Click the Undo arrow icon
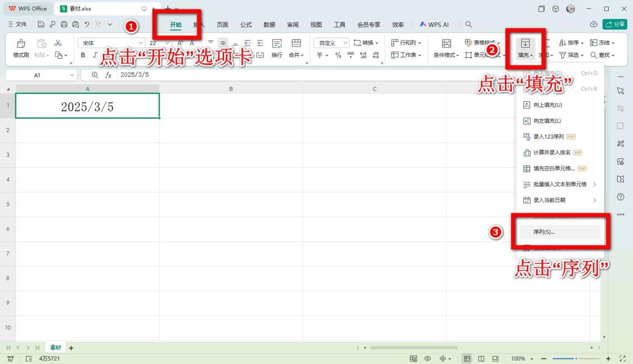Image resolution: width=633 pixels, height=364 pixels. click(x=87, y=24)
